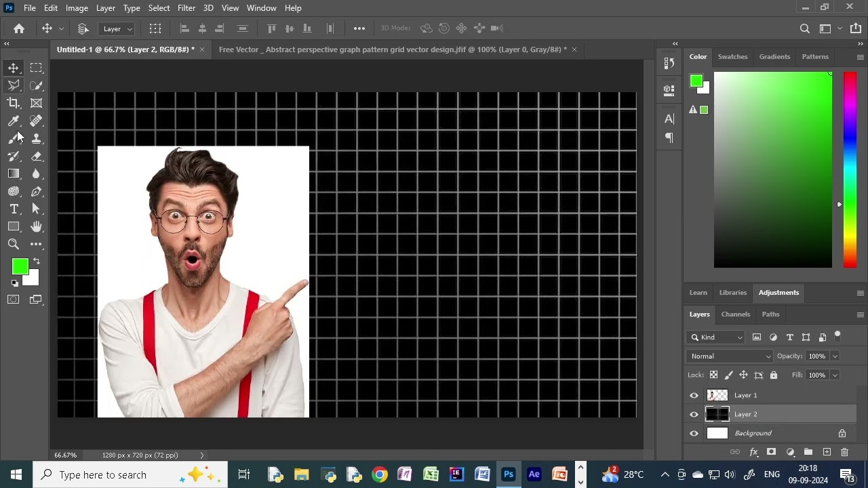868x488 pixels.
Task: Select the Eraser tool
Action: [37, 156]
